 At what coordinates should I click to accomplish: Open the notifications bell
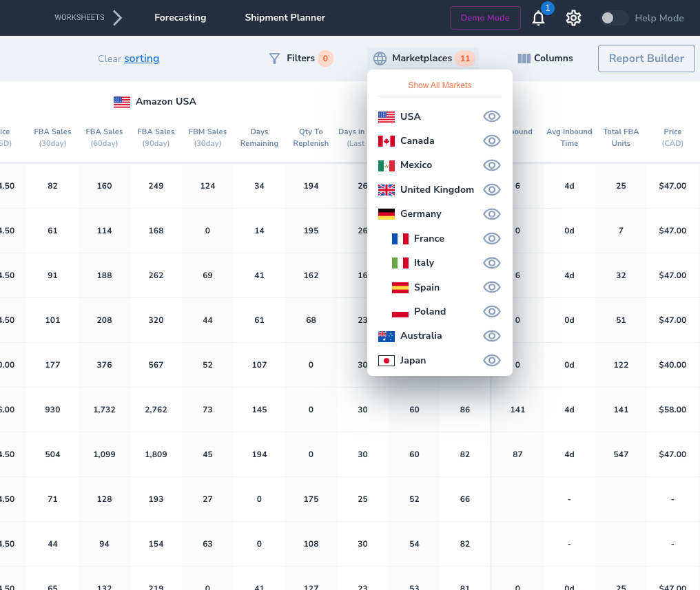point(539,19)
